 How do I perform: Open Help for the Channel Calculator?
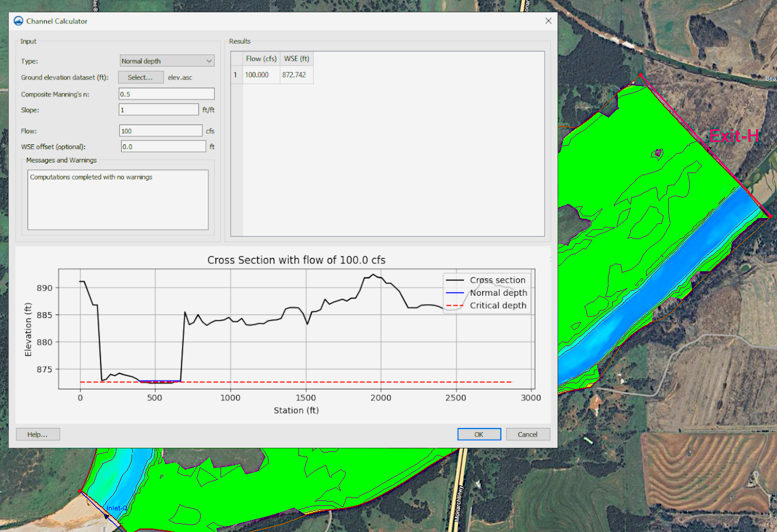click(x=37, y=434)
